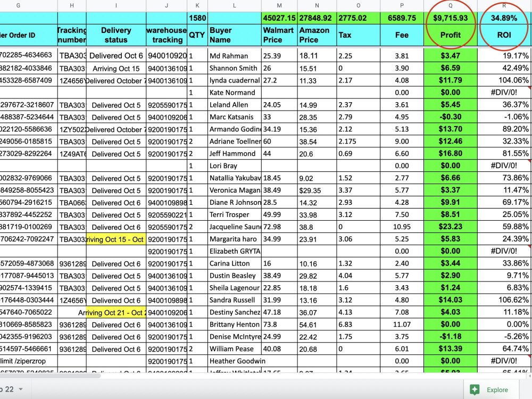Click buyer name Md Rahman

pyautogui.click(x=229, y=56)
